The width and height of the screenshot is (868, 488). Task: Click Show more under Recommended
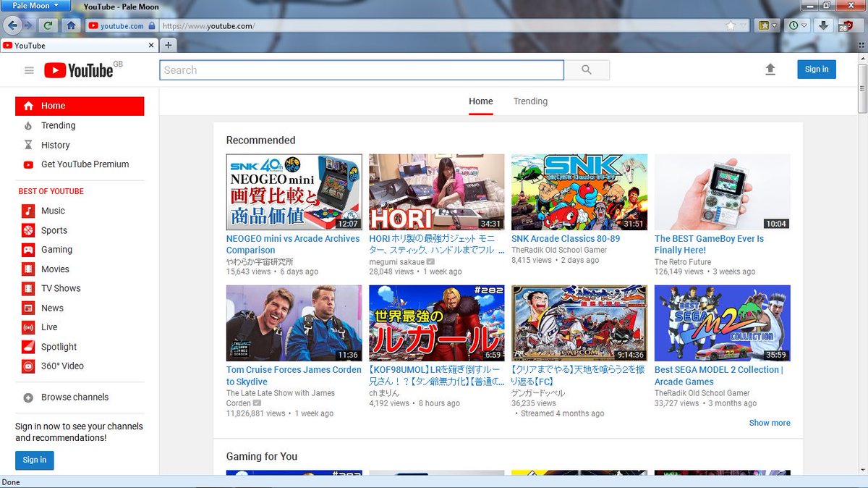tap(770, 423)
